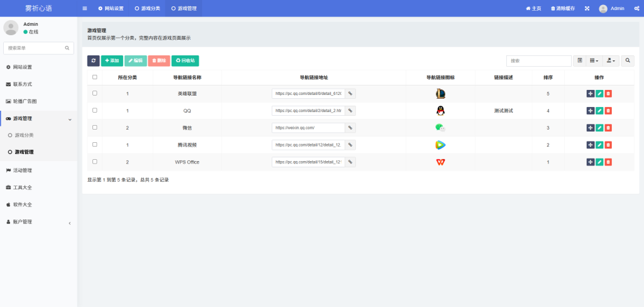Open the export data dropdown
This screenshot has width=644, height=307.
click(x=611, y=61)
